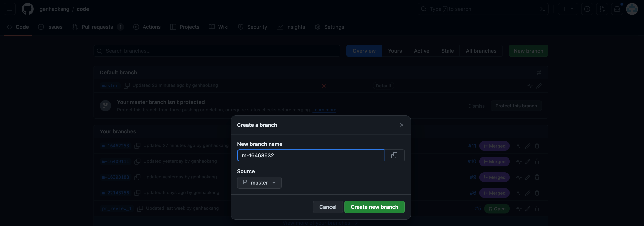The width and height of the screenshot is (644, 226).
Task: Open the Insights tab
Action: (291, 27)
